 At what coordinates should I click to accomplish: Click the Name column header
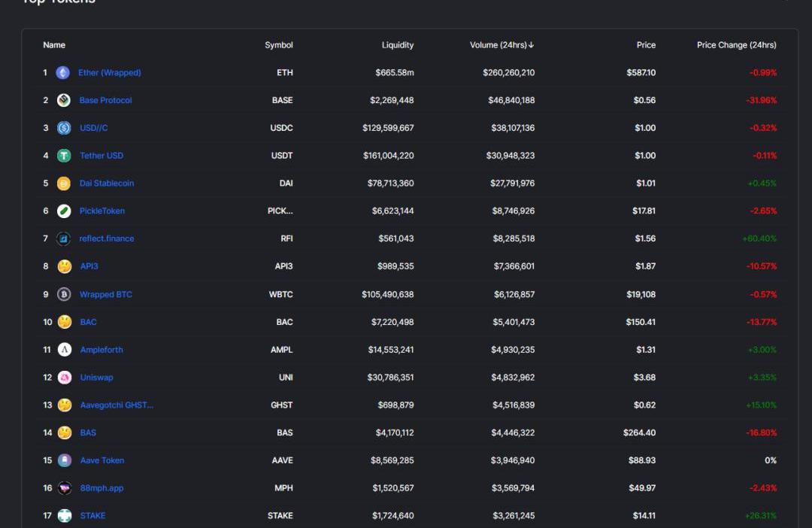click(x=54, y=45)
